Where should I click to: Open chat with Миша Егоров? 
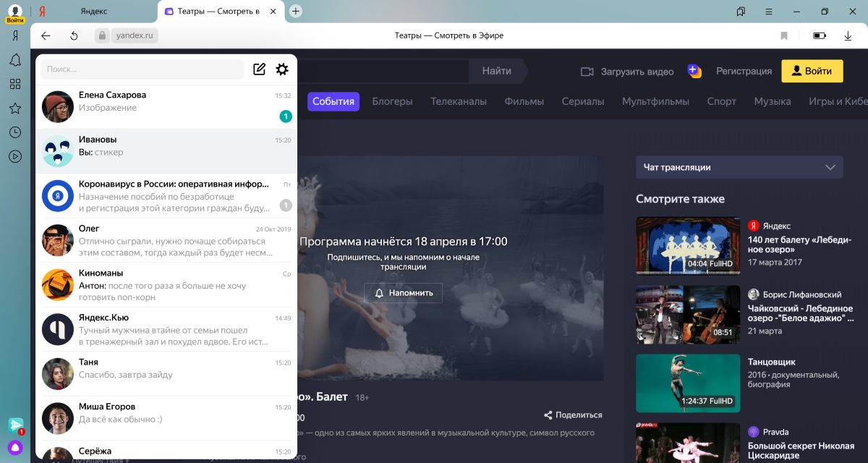pos(166,418)
